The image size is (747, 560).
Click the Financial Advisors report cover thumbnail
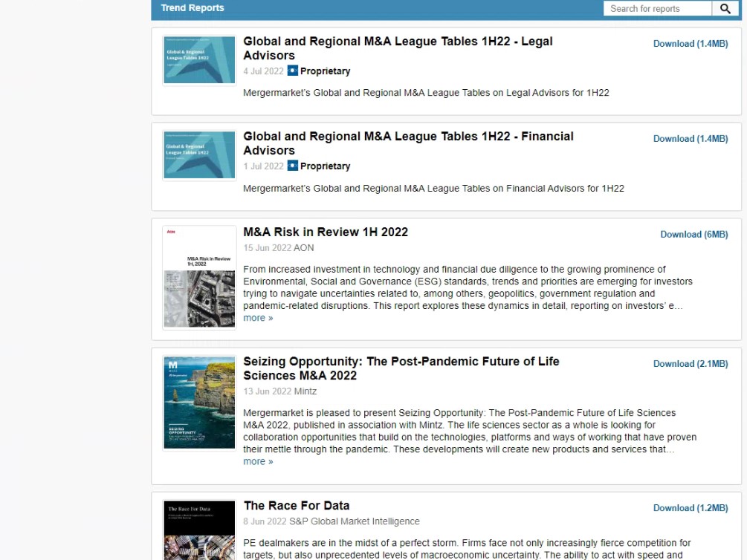199,154
